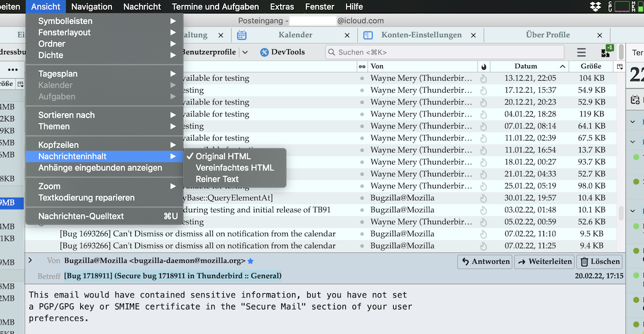Click the Antworten reply button
Image resolution: width=644 pixels, height=334 pixels.
tap(484, 262)
